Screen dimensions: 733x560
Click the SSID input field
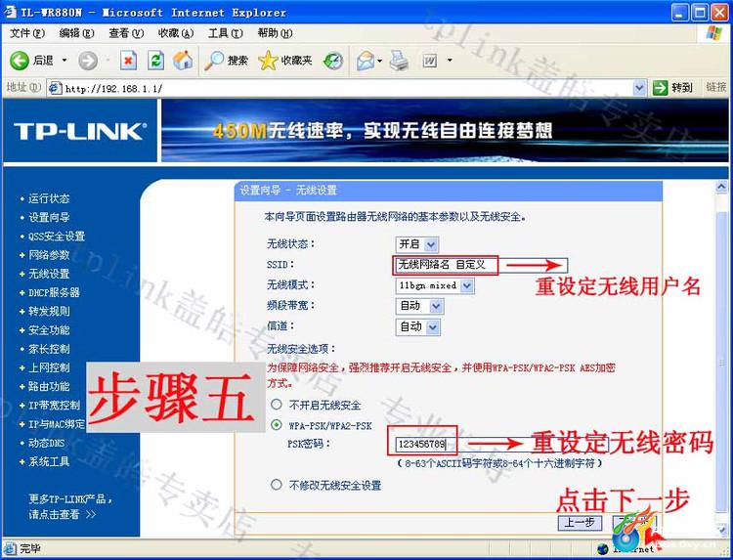point(481,265)
